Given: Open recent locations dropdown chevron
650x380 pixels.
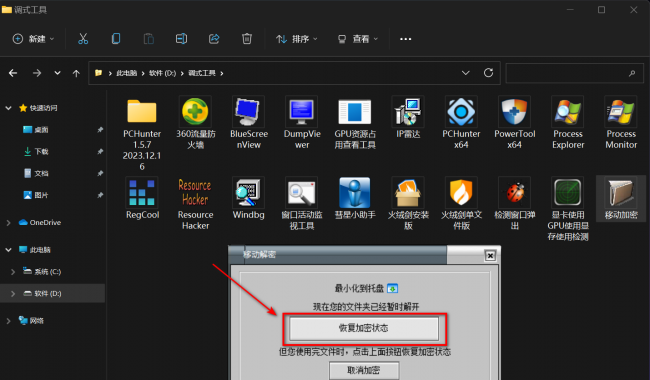Looking at the screenshot, I should pyautogui.click(x=57, y=73).
